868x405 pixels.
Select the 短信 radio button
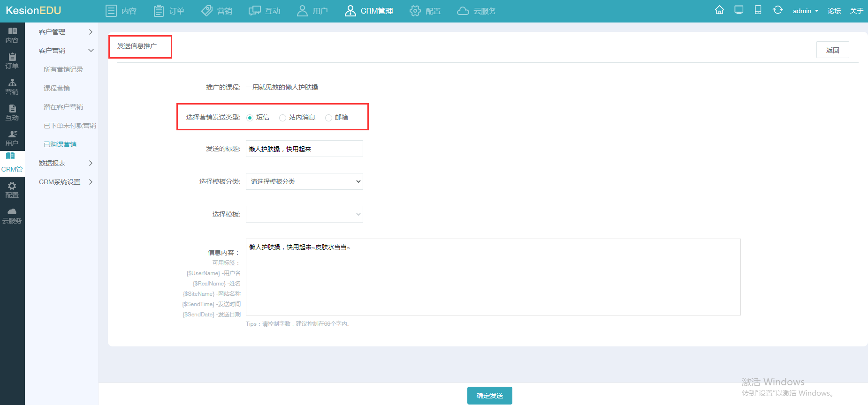(250, 118)
